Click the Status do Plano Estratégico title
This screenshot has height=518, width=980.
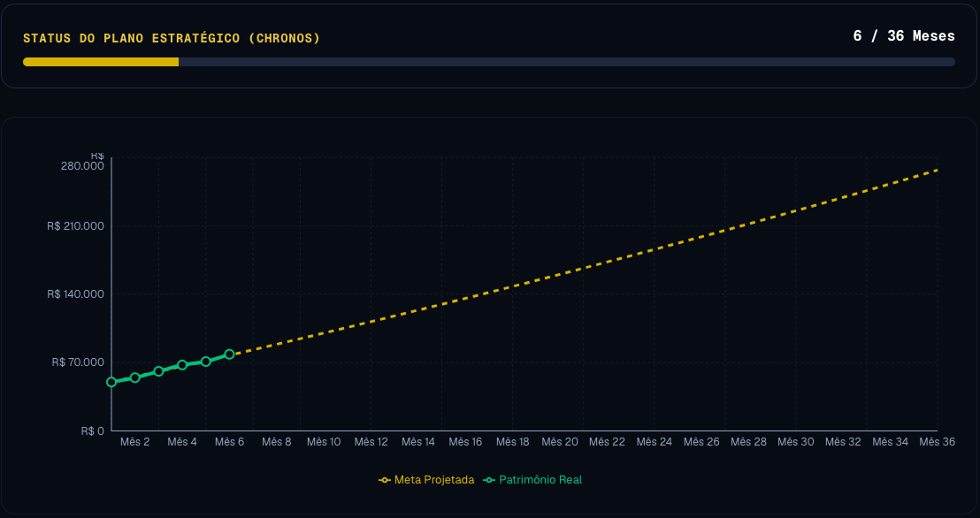172,38
